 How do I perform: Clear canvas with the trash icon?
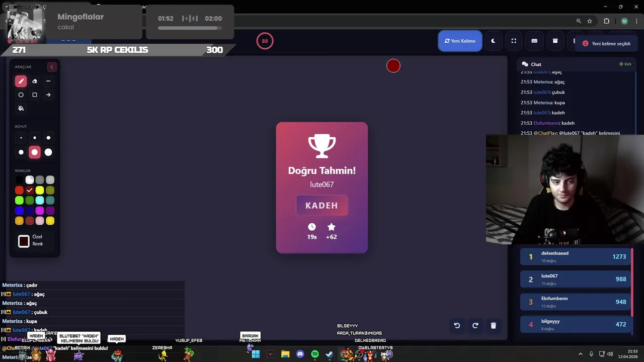(493, 325)
